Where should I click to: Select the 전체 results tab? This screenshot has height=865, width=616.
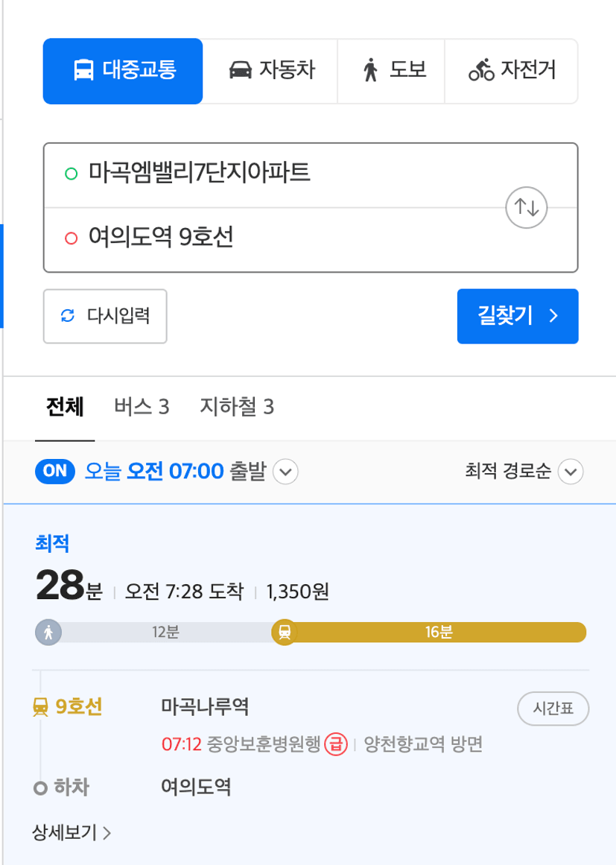pyautogui.click(x=65, y=407)
